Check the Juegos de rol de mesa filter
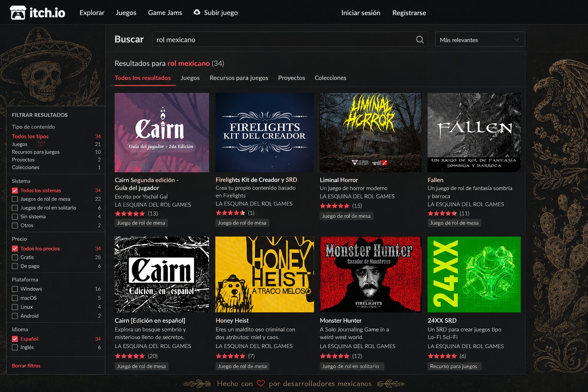The height and width of the screenshot is (392, 588). (15, 199)
